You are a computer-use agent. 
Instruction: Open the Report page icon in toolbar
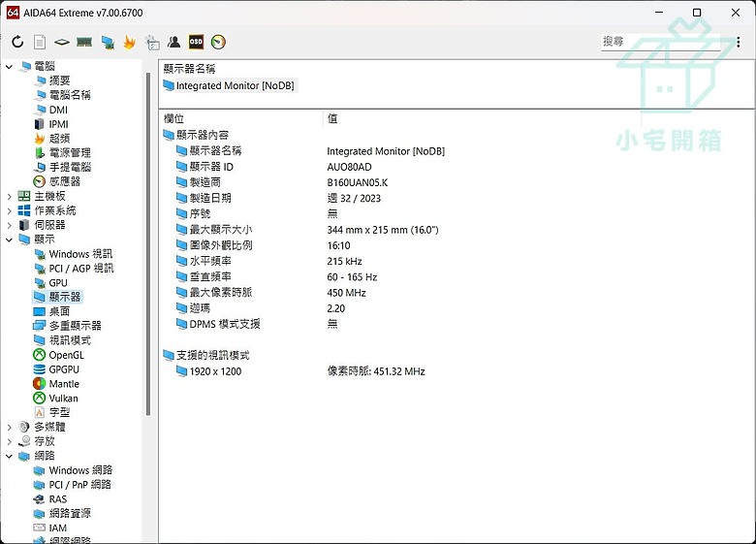click(x=40, y=42)
